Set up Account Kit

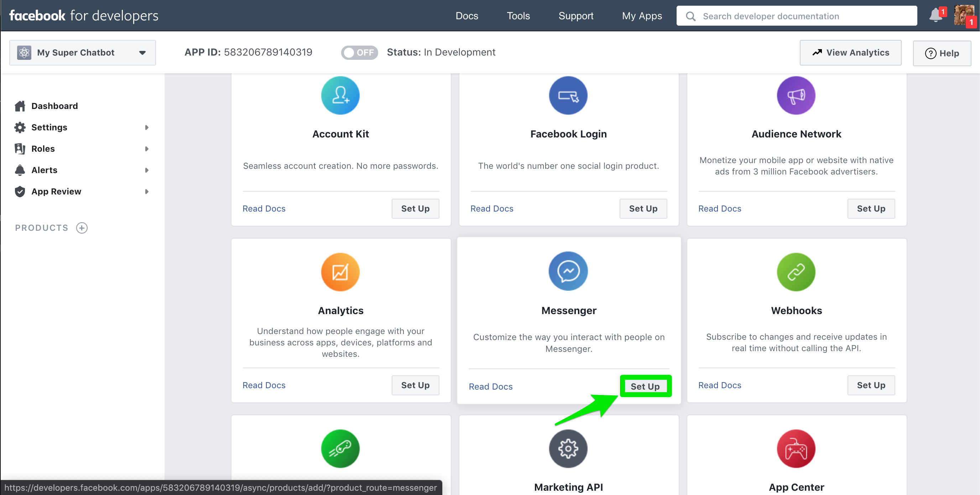tap(415, 208)
